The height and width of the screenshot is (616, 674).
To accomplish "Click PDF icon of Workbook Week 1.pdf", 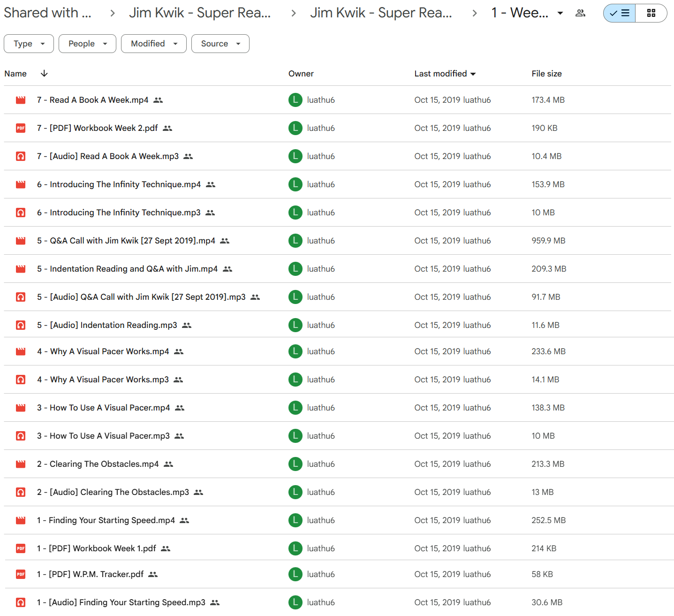I will click(x=21, y=548).
